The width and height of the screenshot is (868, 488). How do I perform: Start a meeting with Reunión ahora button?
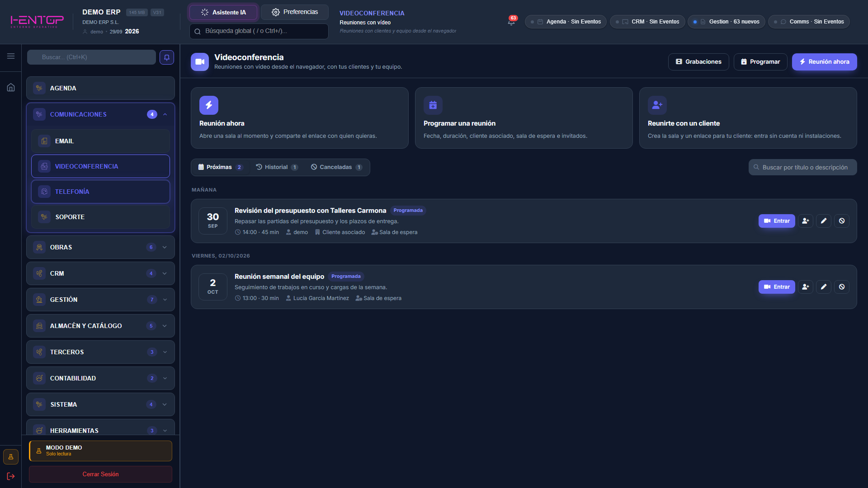(824, 62)
